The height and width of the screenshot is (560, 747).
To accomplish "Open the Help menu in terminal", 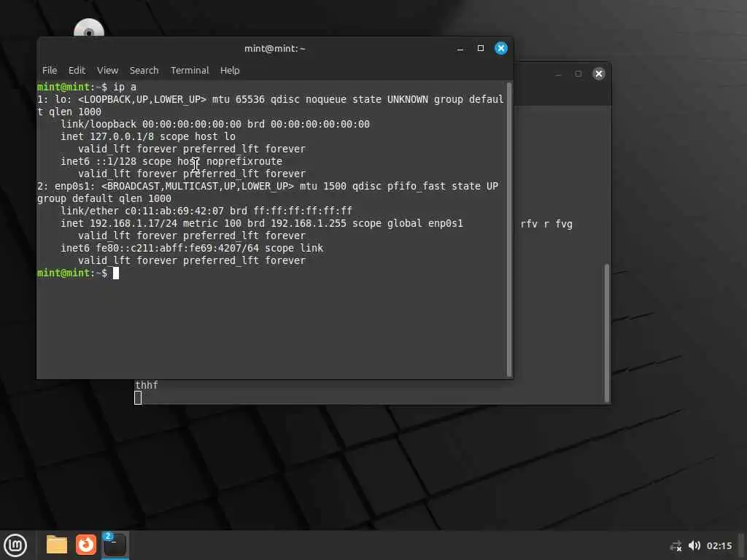I will (230, 71).
